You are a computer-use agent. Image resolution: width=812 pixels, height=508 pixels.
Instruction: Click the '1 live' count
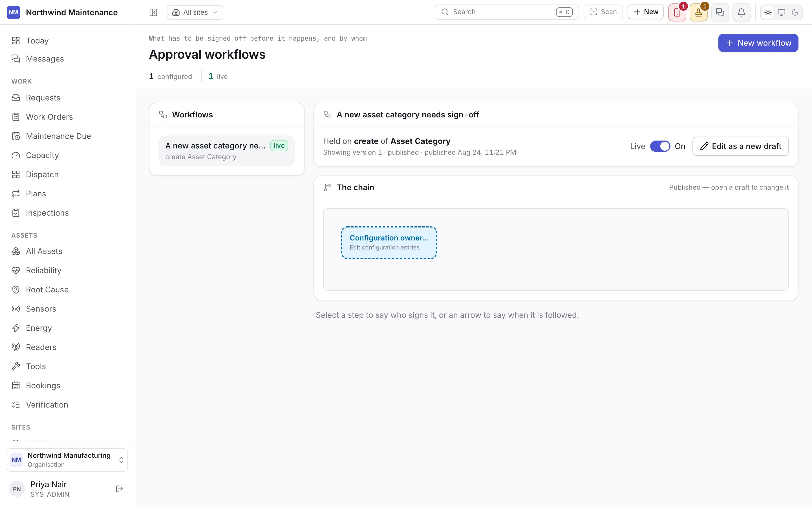[x=218, y=76]
